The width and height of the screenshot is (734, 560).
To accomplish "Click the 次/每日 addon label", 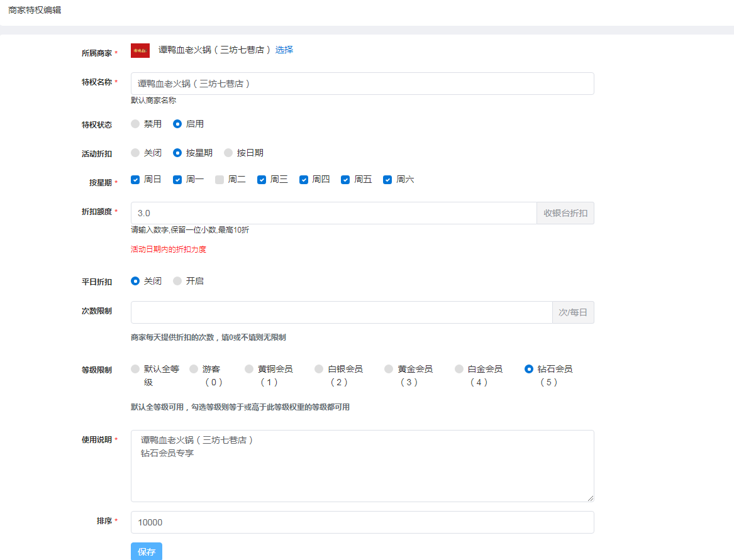I will 573,312.
